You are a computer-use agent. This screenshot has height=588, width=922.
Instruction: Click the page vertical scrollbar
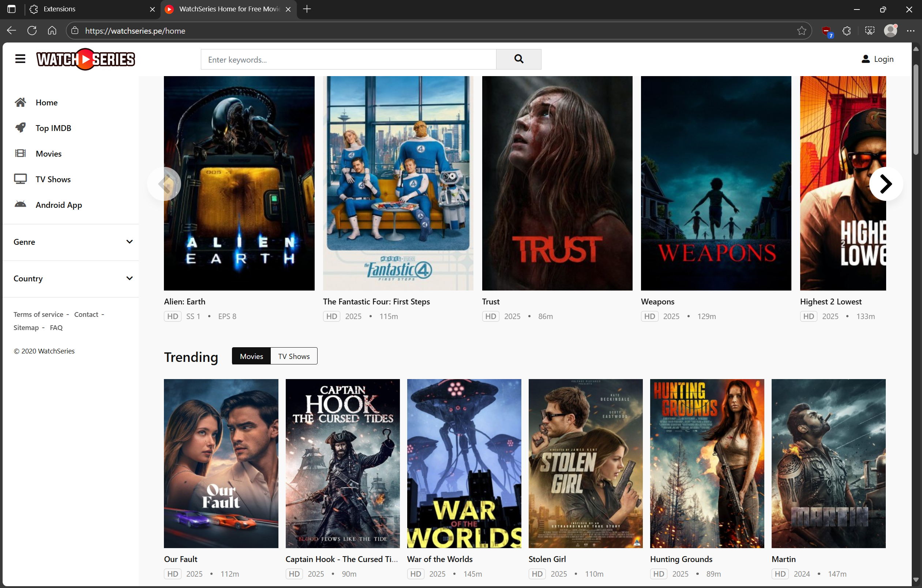click(915, 109)
